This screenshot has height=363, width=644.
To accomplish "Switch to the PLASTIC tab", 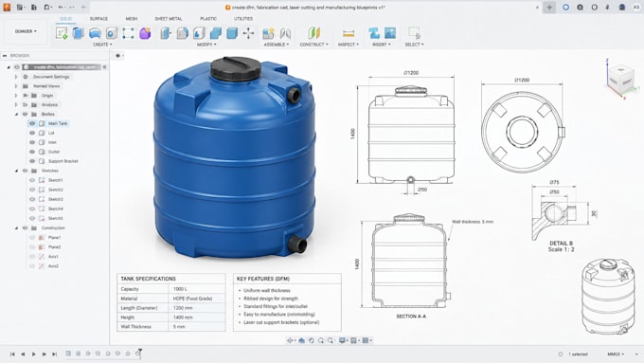I will [x=208, y=19].
